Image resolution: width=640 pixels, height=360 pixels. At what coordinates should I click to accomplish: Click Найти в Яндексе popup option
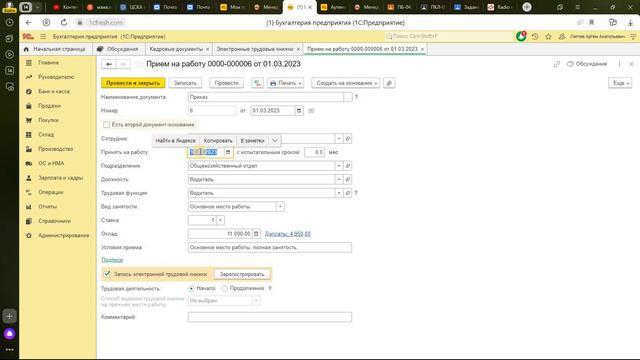pos(176,140)
